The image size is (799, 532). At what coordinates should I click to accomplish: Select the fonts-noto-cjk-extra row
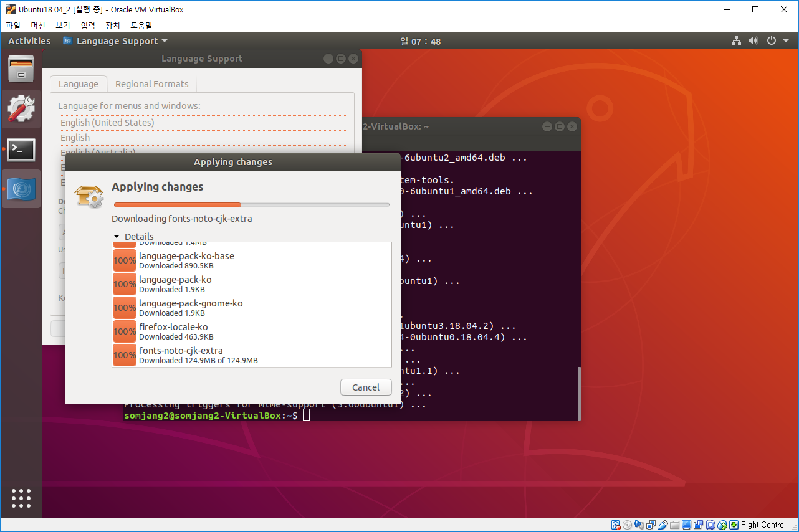(252, 355)
